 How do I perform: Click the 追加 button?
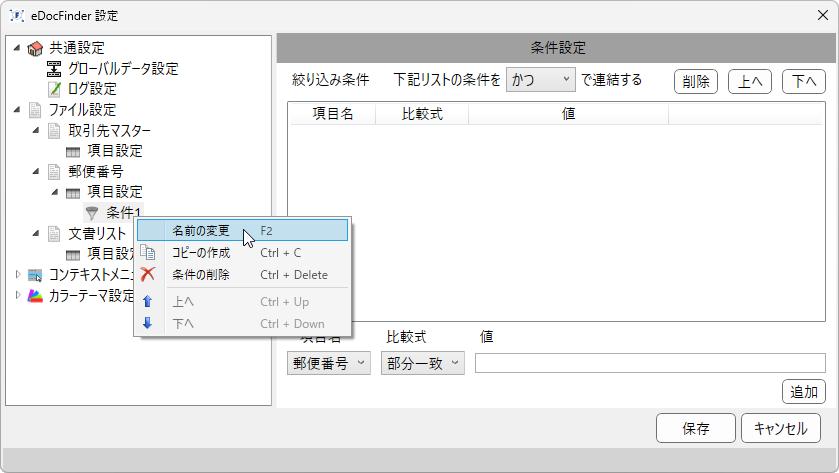tap(804, 392)
